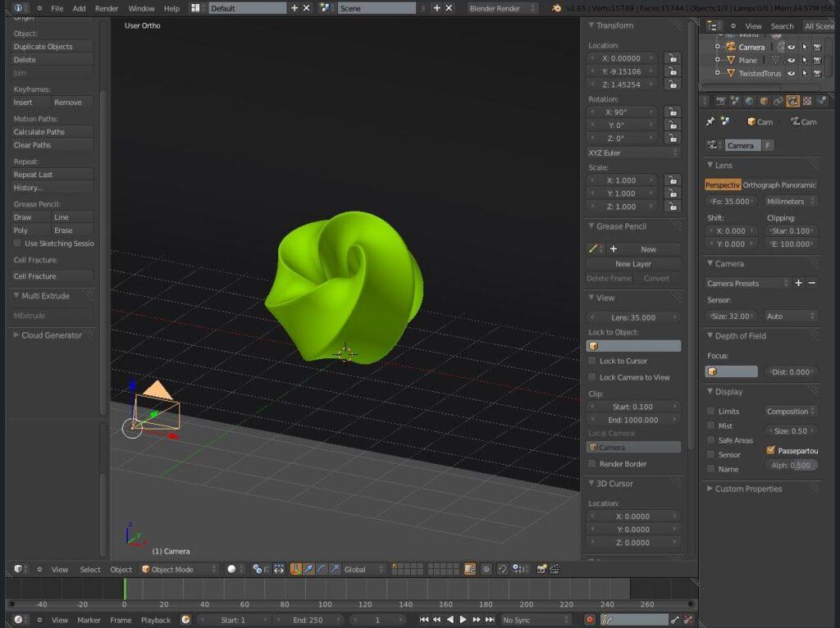Click the Duplicate Objects button
The image size is (840, 628).
tap(52, 47)
